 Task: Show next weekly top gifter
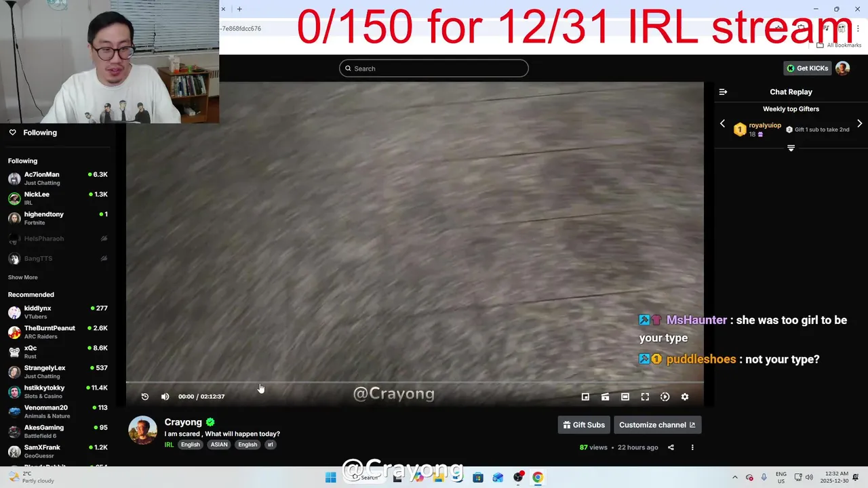pos(859,123)
